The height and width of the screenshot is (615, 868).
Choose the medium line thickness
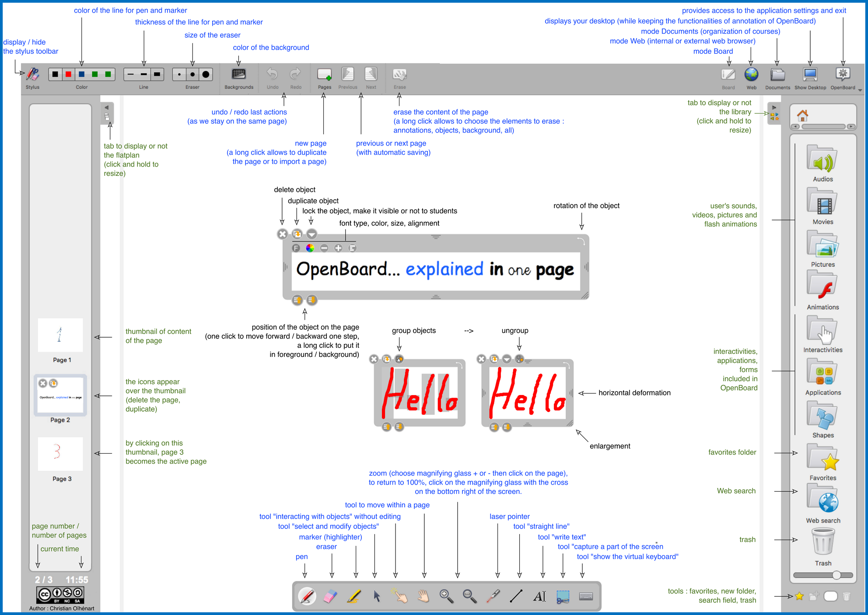point(143,74)
